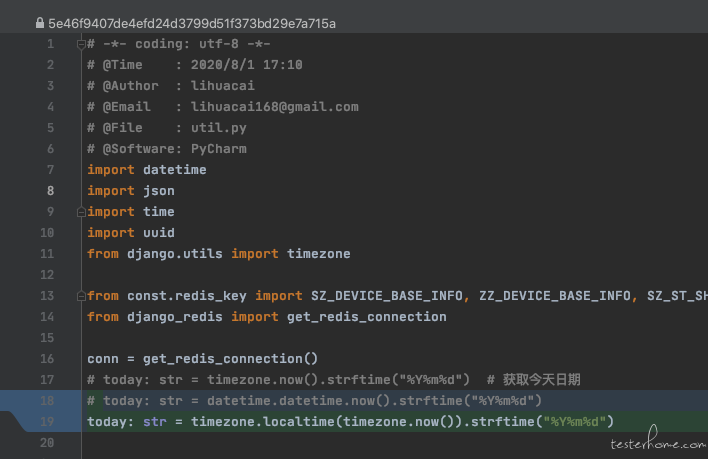The image size is (708, 459).
Task: Click line number 8 in the gutter
Action: 50,191
